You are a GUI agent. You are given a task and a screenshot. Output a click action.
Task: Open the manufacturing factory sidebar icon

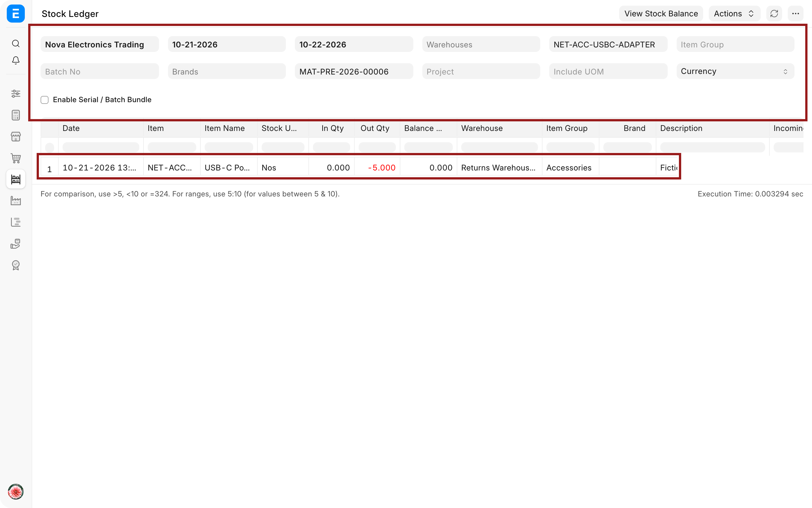click(16, 201)
